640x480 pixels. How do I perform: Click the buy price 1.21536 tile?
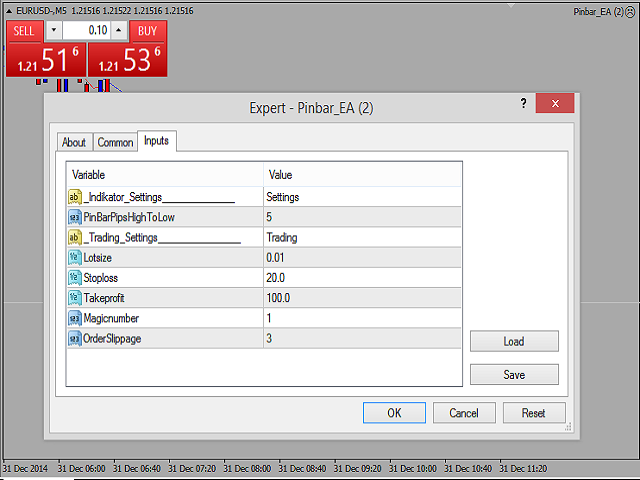click(x=127, y=60)
